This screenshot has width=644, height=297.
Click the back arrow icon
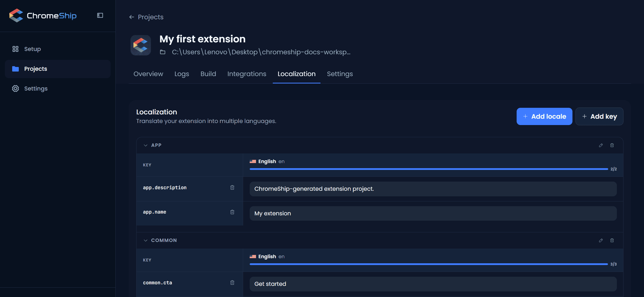pos(131,17)
